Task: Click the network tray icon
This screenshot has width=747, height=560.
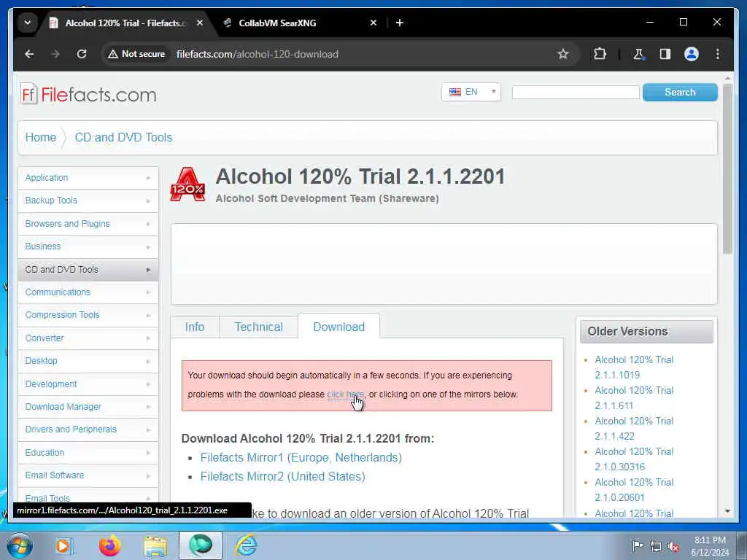Action: click(x=656, y=546)
